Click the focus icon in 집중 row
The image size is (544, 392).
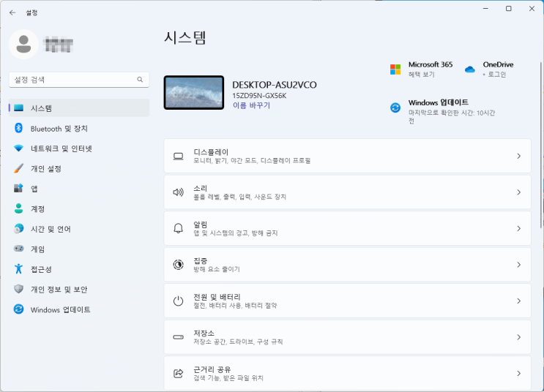click(179, 265)
